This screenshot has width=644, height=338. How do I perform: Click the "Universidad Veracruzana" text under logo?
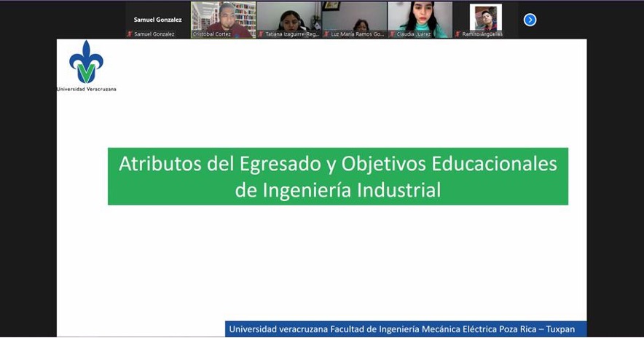coord(86,90)
